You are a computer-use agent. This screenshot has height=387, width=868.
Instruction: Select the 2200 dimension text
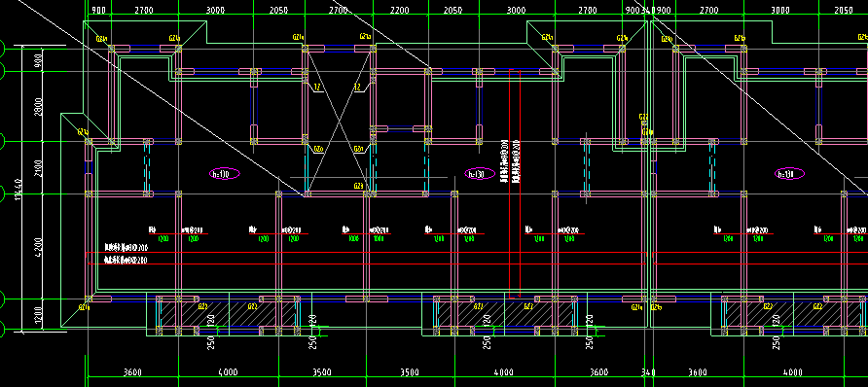tap(400, 11)
